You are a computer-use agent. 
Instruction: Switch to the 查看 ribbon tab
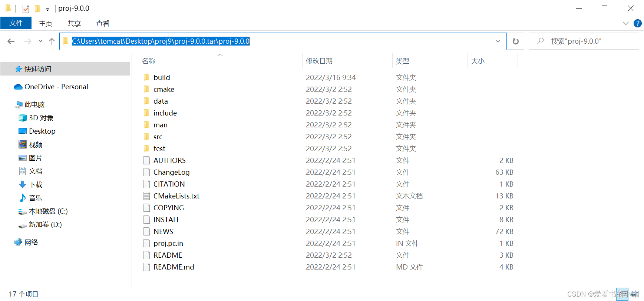103,23
